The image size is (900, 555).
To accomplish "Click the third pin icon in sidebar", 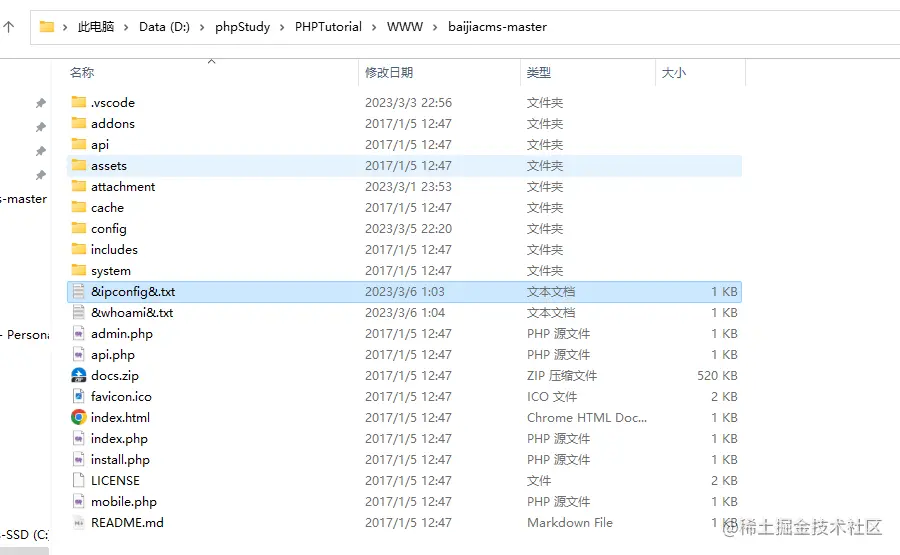I will (x=41, y=151).
